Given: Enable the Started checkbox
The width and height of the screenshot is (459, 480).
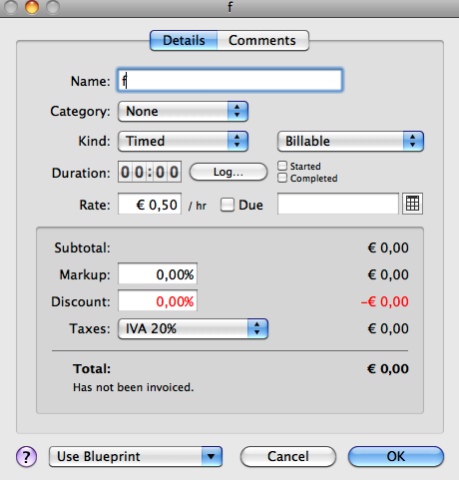Looking at the screenshot, I should [x=282, y=166].
